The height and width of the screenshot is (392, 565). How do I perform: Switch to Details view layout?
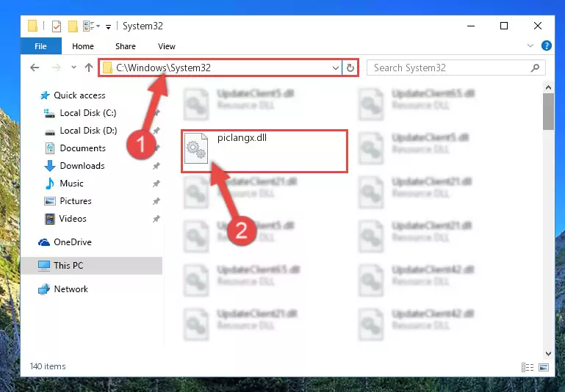pyautogui.click(x=528, y=367)
